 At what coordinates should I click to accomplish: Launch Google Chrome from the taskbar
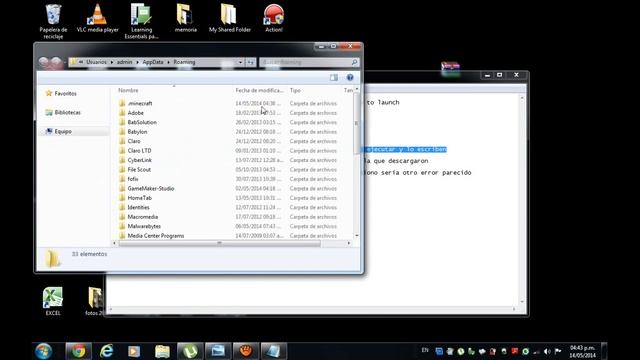[x=79, y=351]
